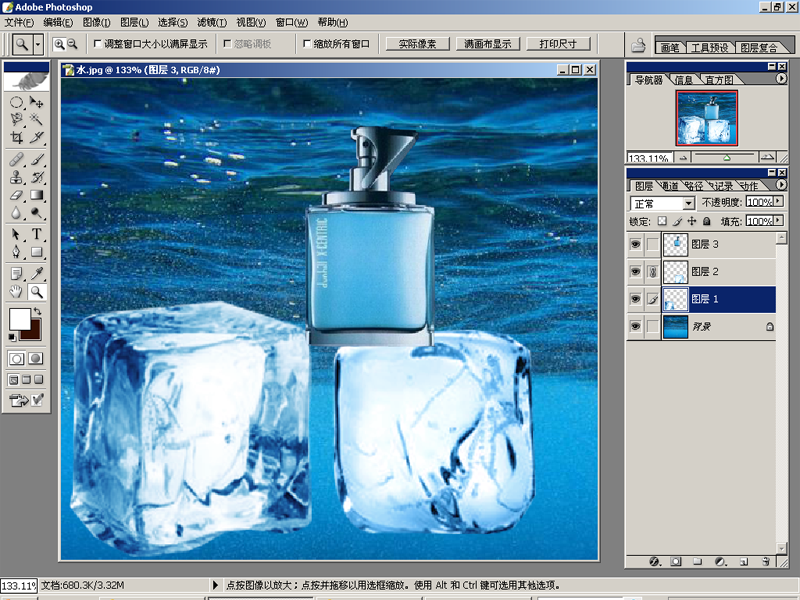Select the Crop tool

(16, 137)
